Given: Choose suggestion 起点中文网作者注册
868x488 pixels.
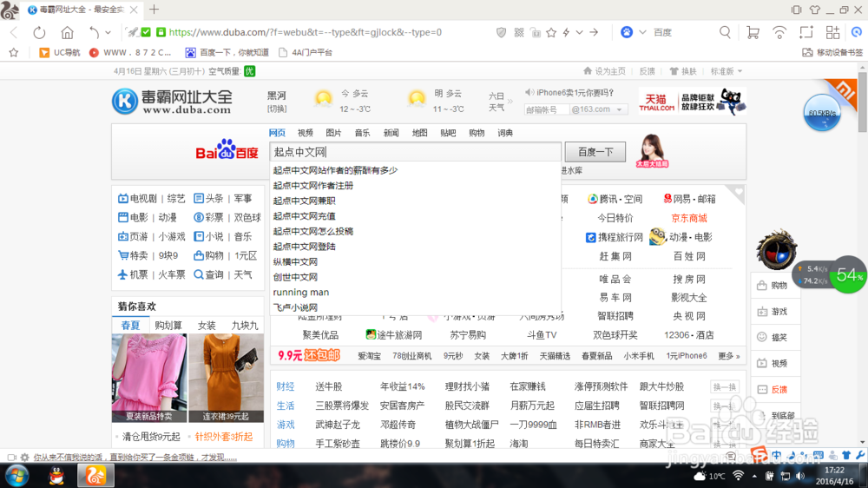Looking at the screenshot, I should [313, 186].
